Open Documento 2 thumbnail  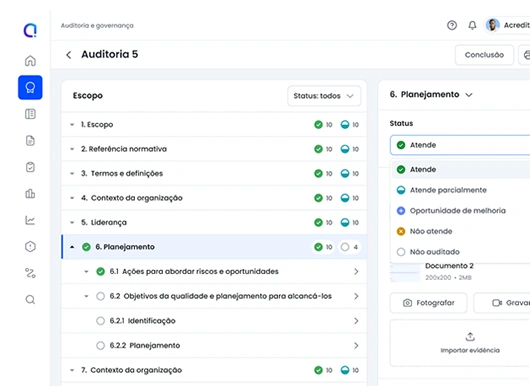405,272
